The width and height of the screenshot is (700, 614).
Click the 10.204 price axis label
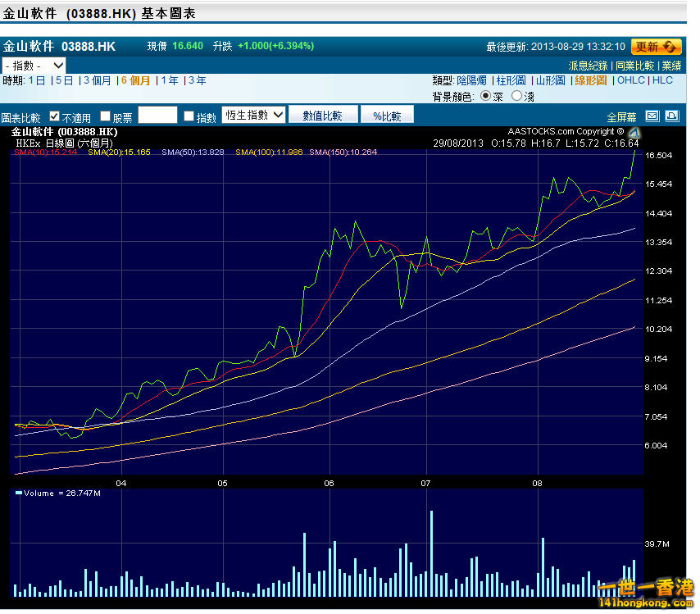click(658, 329)
